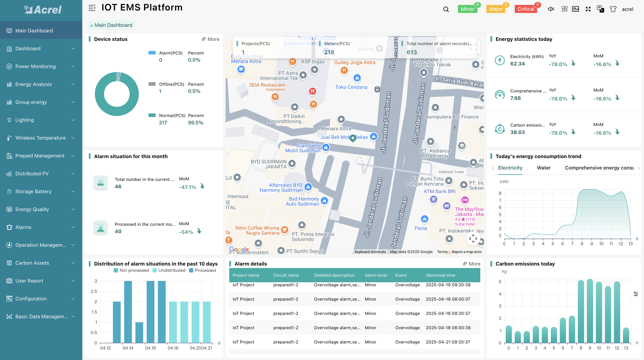Expand the Group energy sidebar menu
The width and height of the screenshot is (644, 360).
click(41, 102)
